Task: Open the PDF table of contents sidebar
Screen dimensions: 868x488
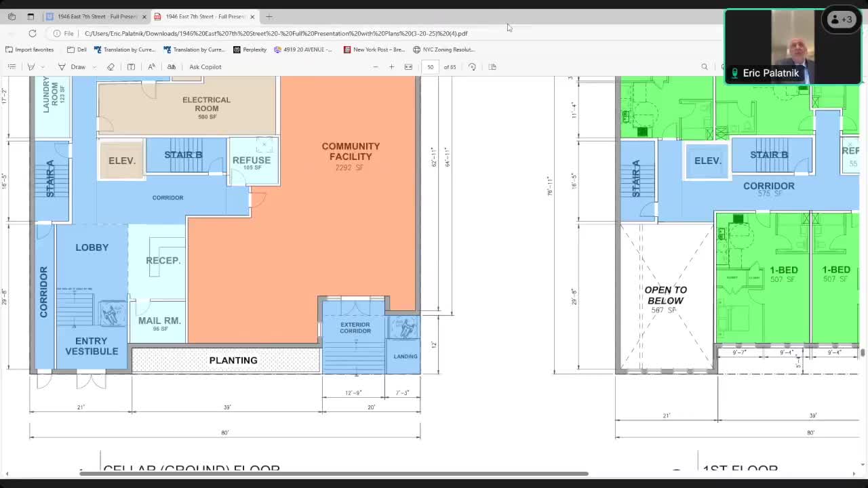Action: pos(12,66)
